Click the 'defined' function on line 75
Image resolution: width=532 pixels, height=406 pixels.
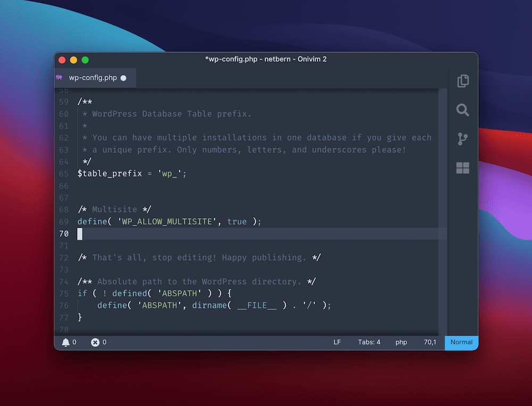[130, 294]
